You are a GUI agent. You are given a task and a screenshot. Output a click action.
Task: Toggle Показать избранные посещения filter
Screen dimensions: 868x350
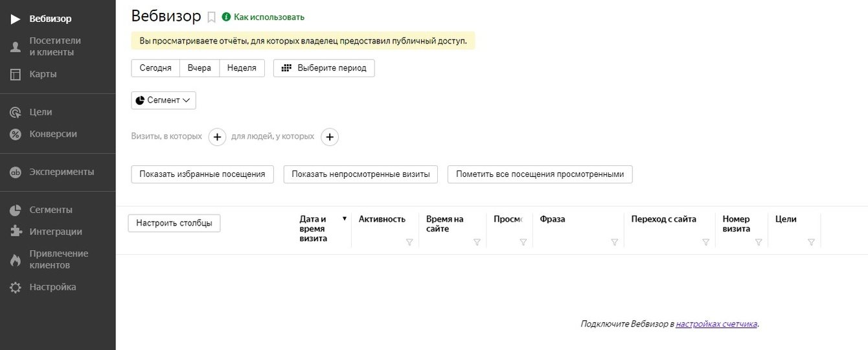point(202,174)
